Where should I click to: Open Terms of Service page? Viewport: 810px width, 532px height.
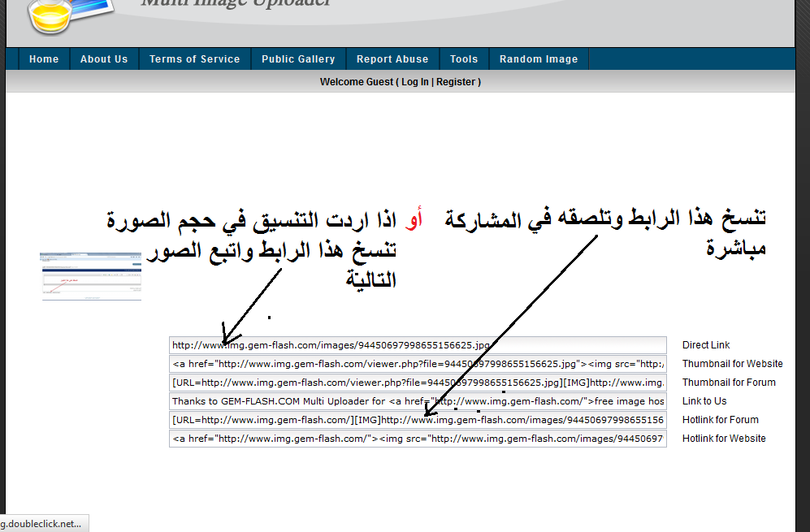tap(195, 58)
